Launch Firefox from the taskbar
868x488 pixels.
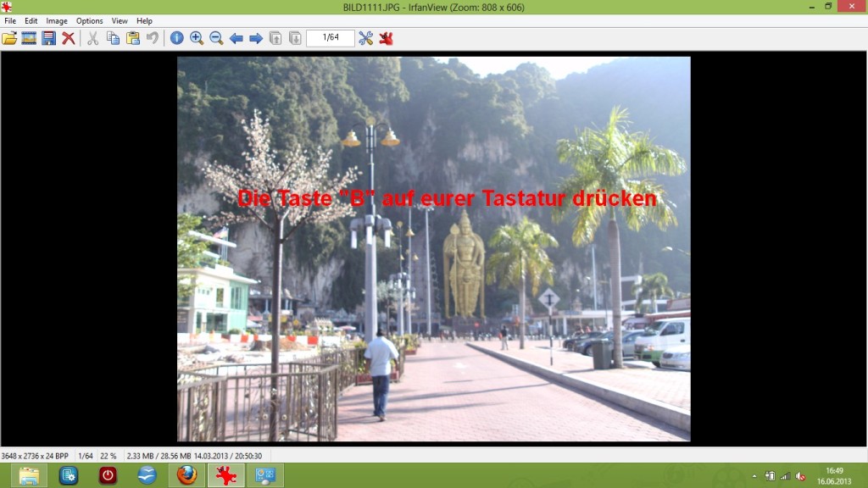186,475
